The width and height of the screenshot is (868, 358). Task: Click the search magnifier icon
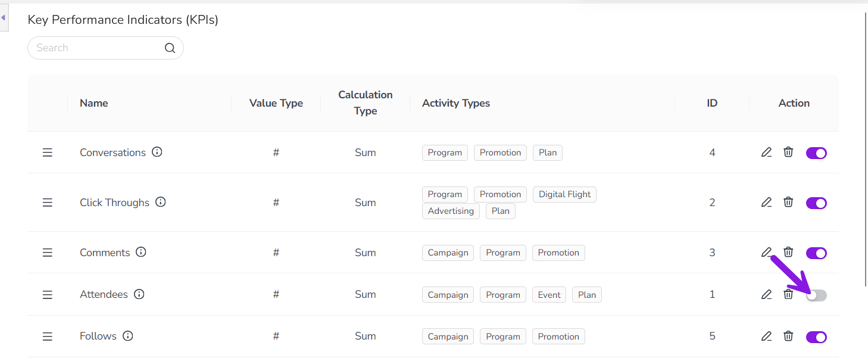[170, 48]
